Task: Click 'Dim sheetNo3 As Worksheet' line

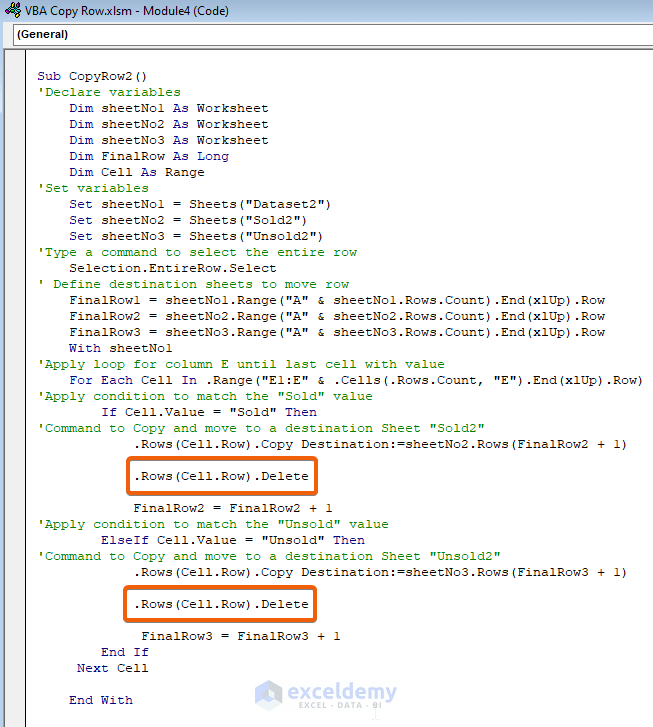Action: point(169,140)
